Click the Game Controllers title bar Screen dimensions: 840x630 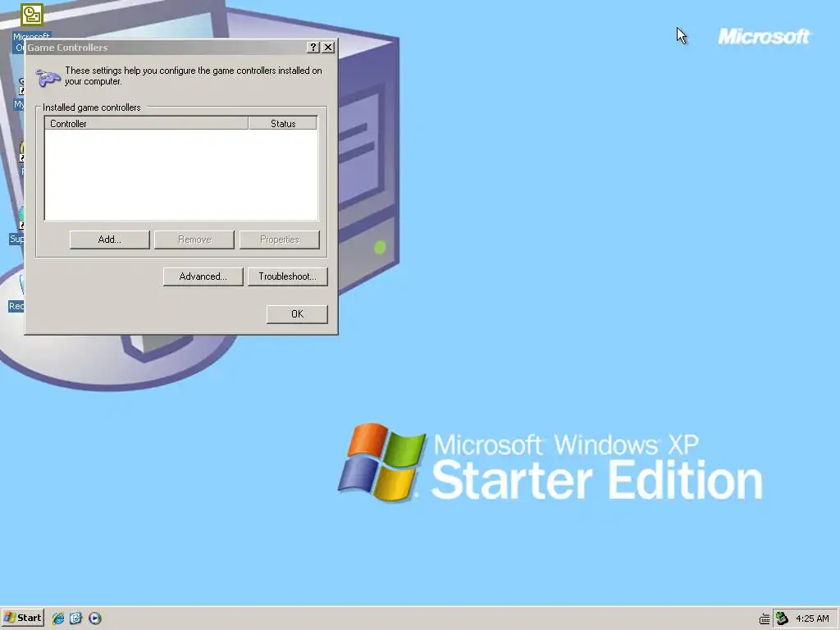click(166, 47)
